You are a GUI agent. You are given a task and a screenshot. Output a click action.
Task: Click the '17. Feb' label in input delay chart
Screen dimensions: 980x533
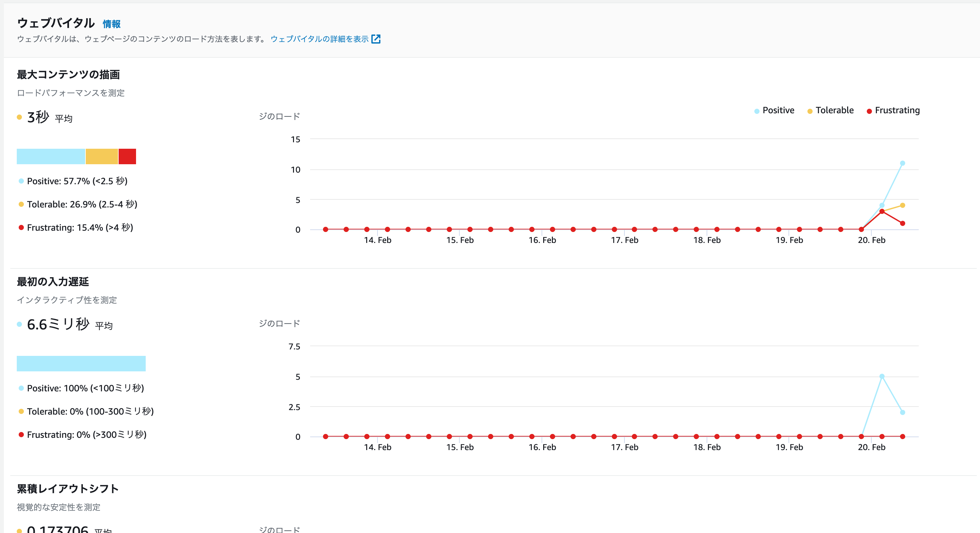(625, 447)
